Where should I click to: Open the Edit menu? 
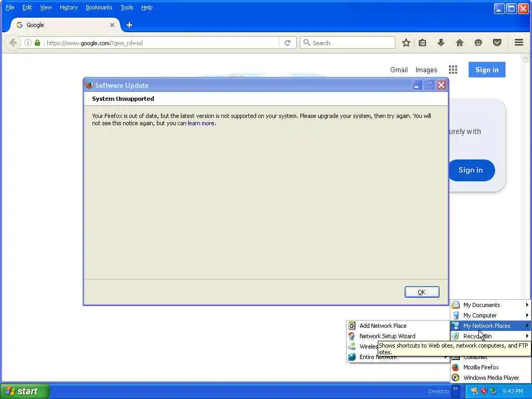click(27, 7)
